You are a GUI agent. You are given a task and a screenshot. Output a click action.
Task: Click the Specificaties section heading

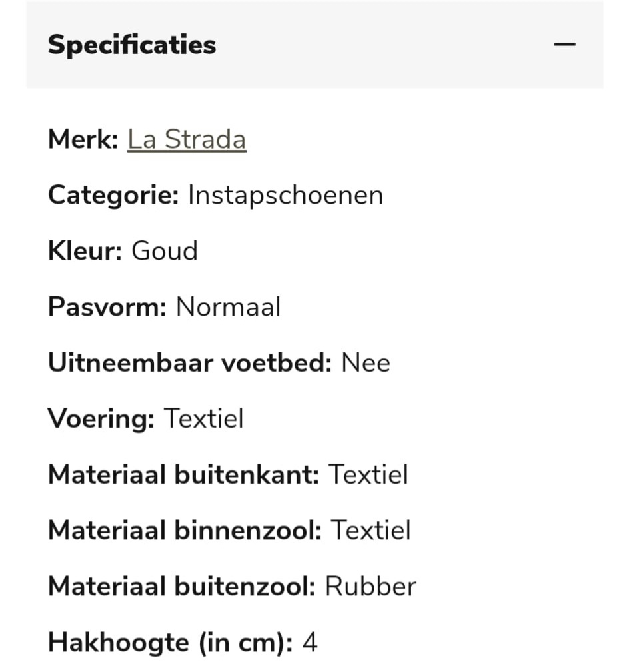132,45
